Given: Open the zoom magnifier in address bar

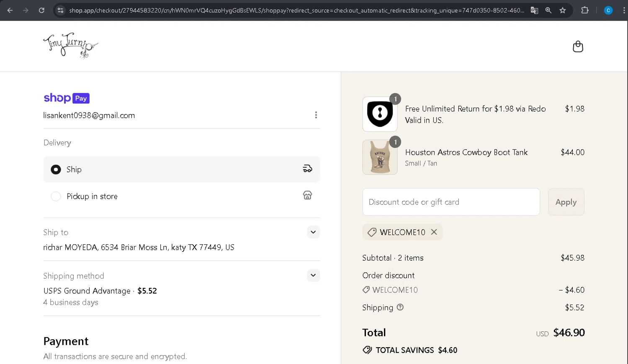Looking at the screenshot, I should tap(548, 10).
